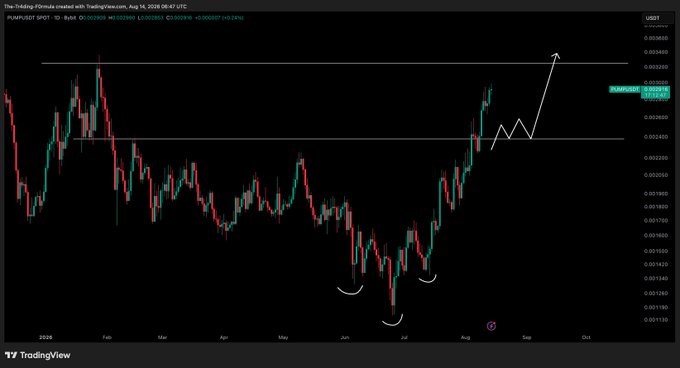This screenshot has height=368, width=680.
Task: Click the green PUMPUSDT price line label
Action: point(624,89)
